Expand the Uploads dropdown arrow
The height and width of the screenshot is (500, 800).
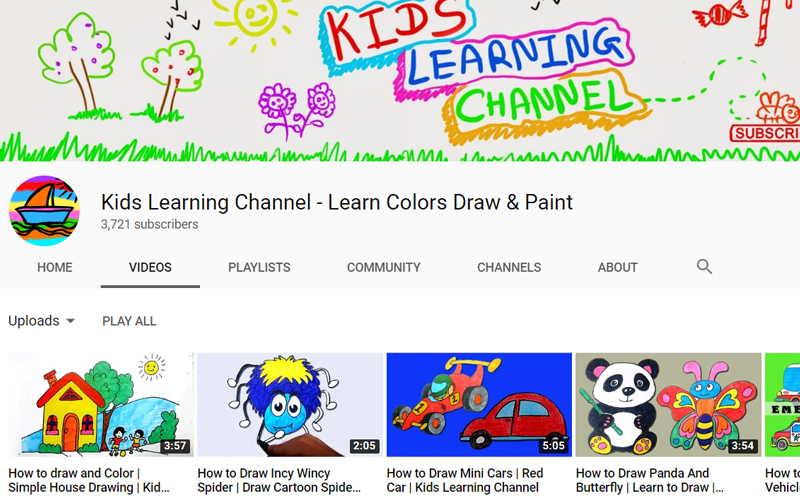[x=70, y=321]
